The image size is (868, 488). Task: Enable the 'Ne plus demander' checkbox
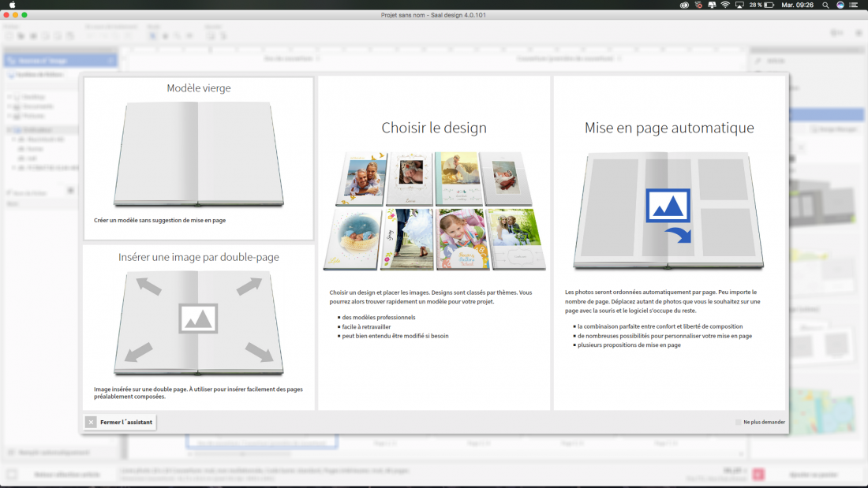(x=739, y=422)
